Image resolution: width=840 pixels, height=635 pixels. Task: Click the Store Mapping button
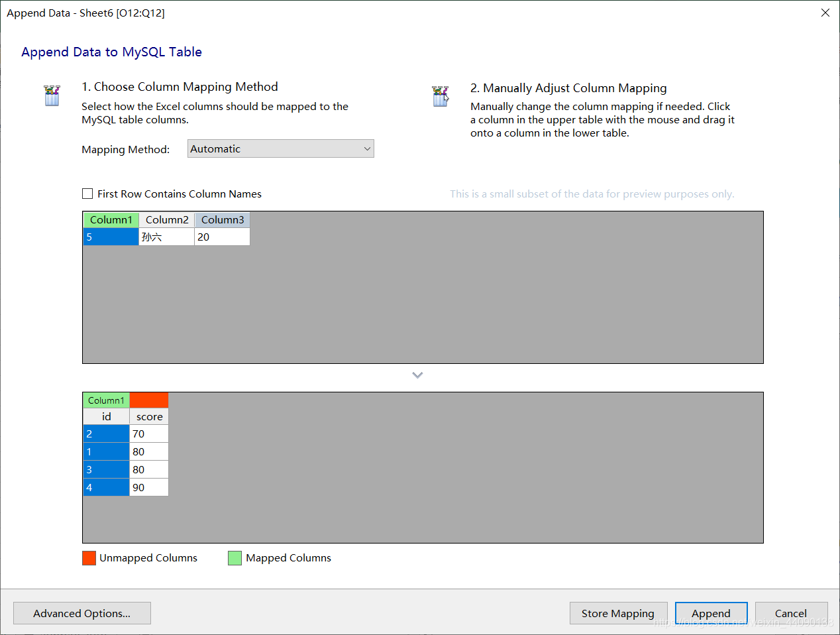(x=618, y=613)
